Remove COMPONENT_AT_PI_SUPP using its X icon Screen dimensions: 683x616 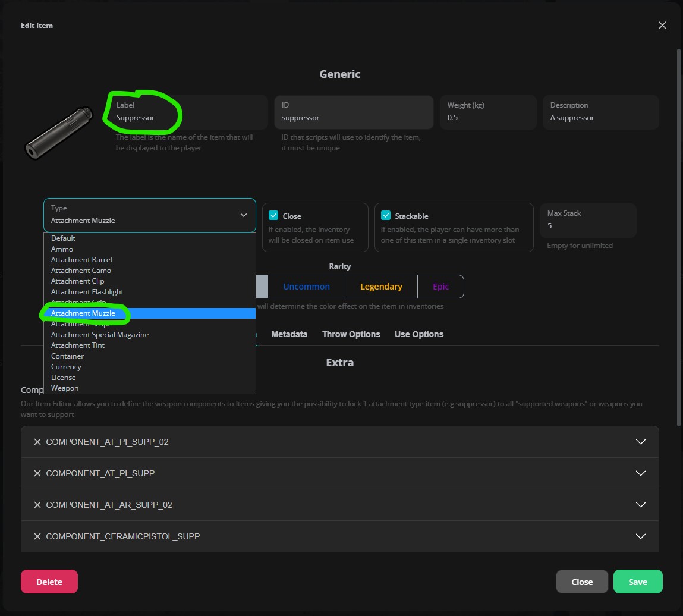click(x=37, y=473)
